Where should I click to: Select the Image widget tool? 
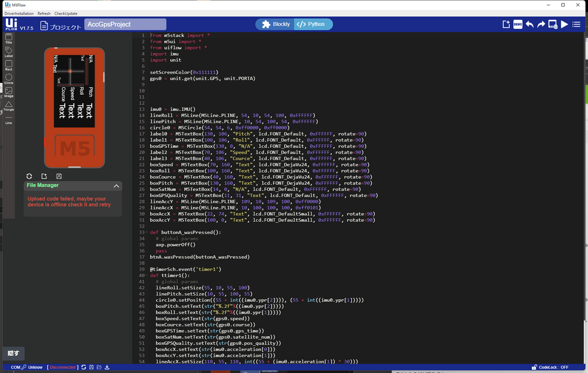8,93
